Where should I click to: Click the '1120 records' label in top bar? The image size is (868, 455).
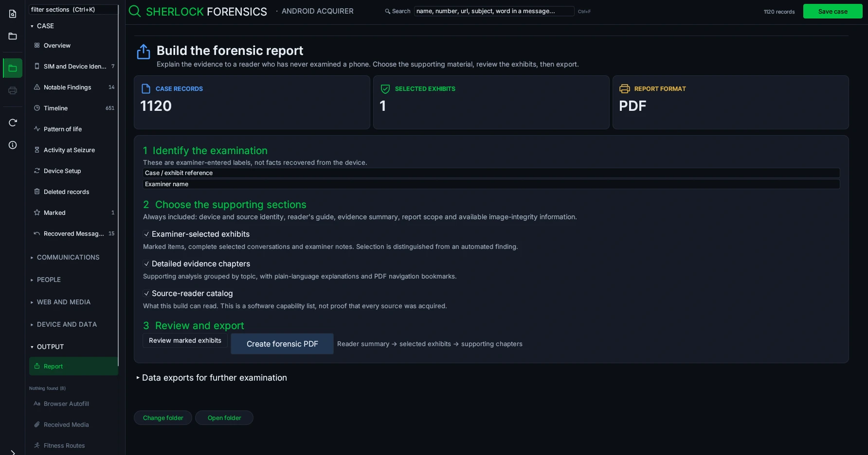tap(779, 12)
